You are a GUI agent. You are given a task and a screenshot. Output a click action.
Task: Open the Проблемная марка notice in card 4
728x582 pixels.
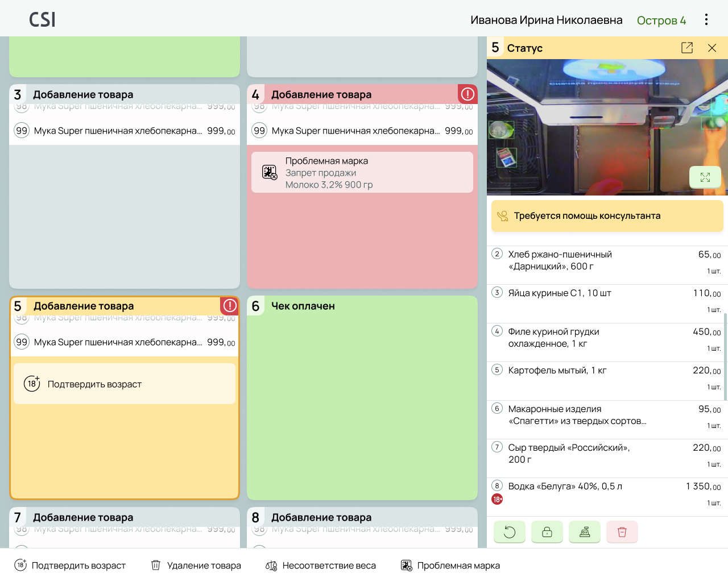[362, 172]
